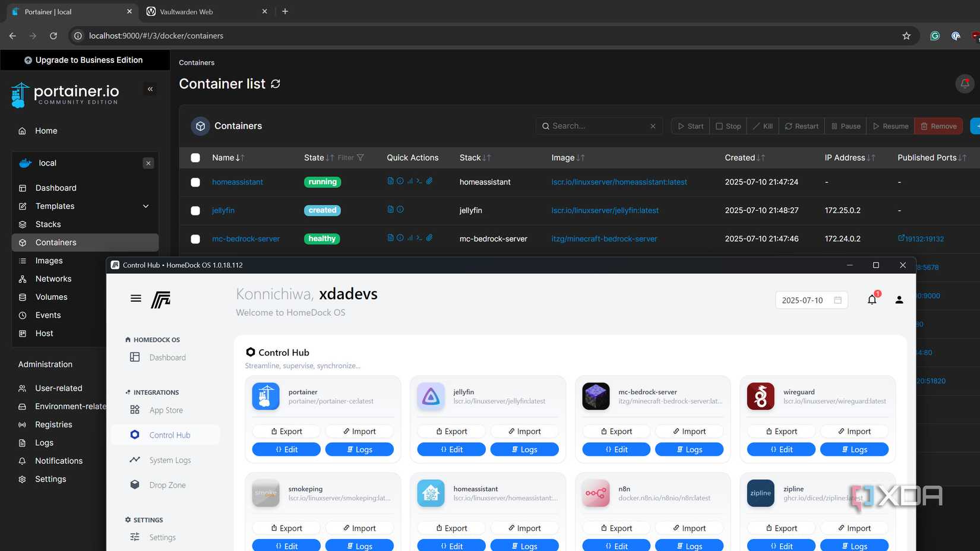This screenshot has height=551, width=980.
Task: Click attach quick action for homeassistant row
Action: pos(429,181)
